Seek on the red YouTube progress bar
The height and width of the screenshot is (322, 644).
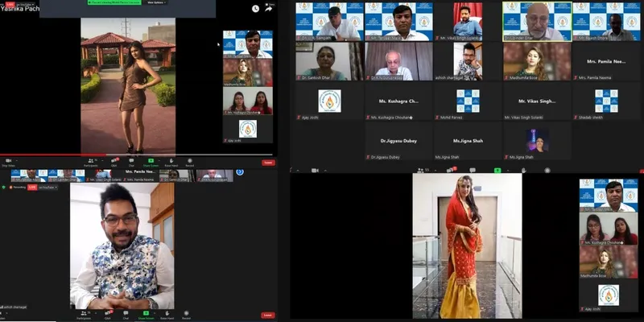(x=136, y=155)
